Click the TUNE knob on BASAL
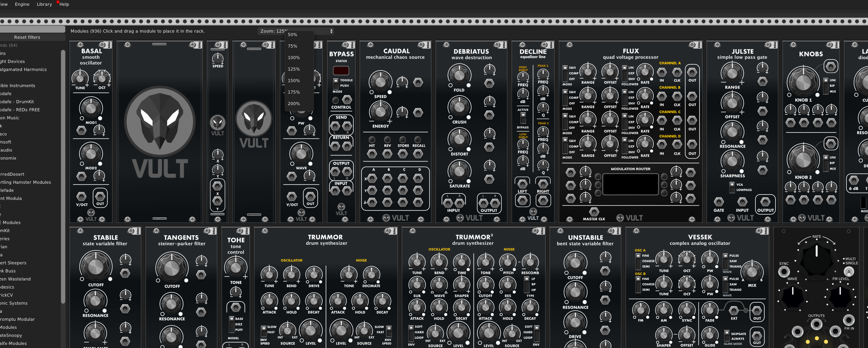868x348 pixels. [x=80, y=78]
